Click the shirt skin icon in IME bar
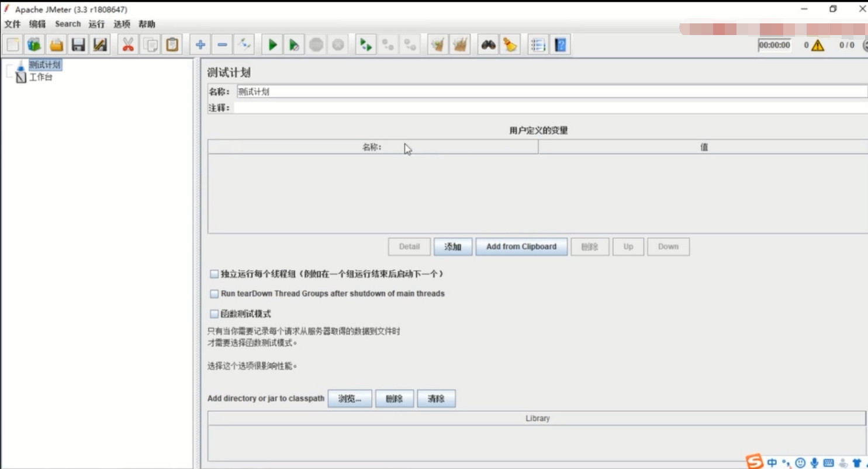The height and width of the screenshot is (469, 868). [856, 463]
